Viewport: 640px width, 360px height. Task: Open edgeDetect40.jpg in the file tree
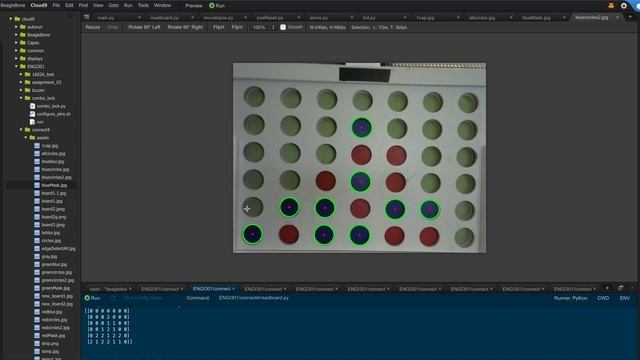coord(58,249)
